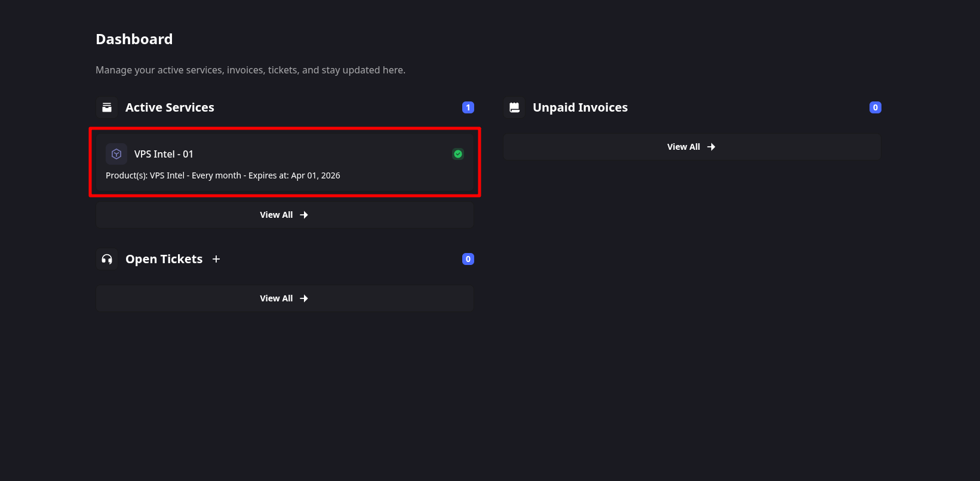The image size is (980, 481).
Task: Click the arrow icon in Unpaid Invoices View All
Action: click(x=711, y=146)
